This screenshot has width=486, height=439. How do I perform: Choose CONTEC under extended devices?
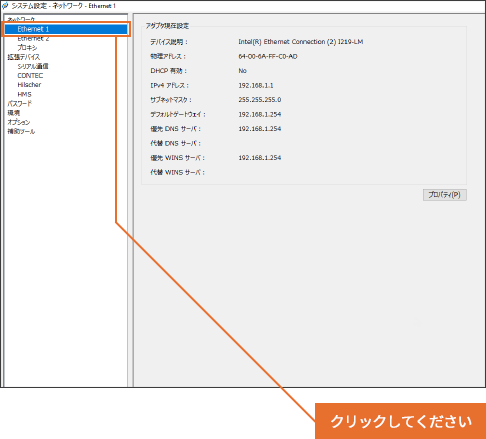pos(30,76)
